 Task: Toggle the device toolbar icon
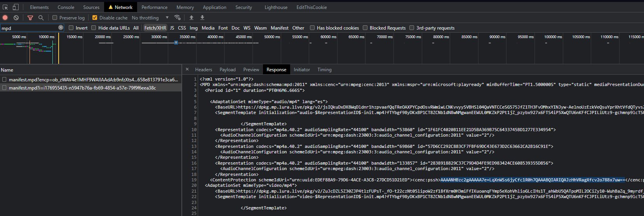(x=16, y=7)
